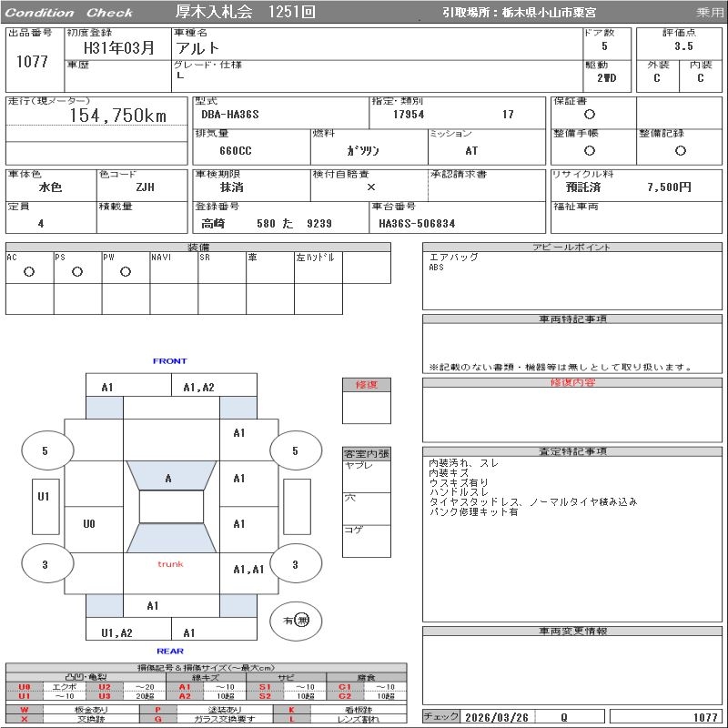Click the car name アルト
Viewport: 728px width, 728px height.
pos(197,48)
